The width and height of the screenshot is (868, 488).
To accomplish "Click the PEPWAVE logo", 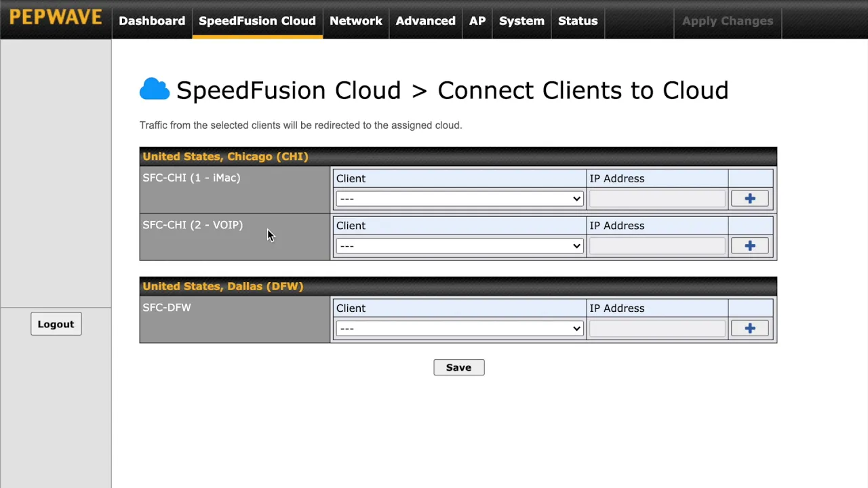I will point(56,18).
